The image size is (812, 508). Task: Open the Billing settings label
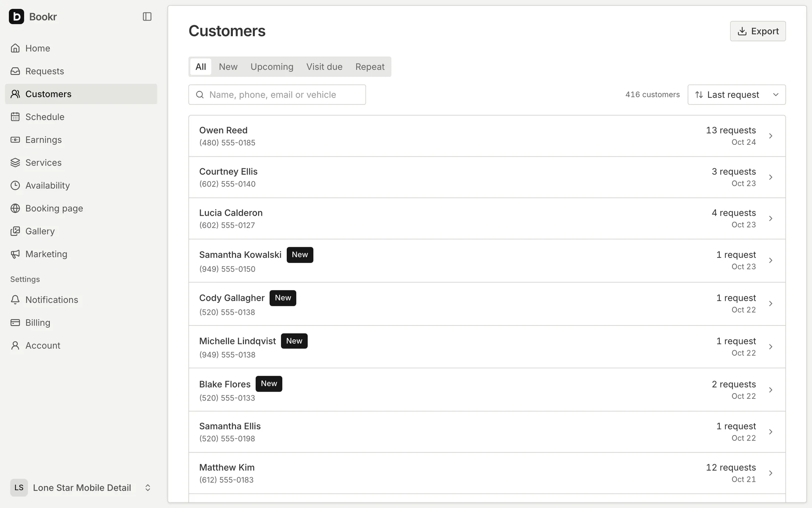pyautogui.click(x=38, y=323)
